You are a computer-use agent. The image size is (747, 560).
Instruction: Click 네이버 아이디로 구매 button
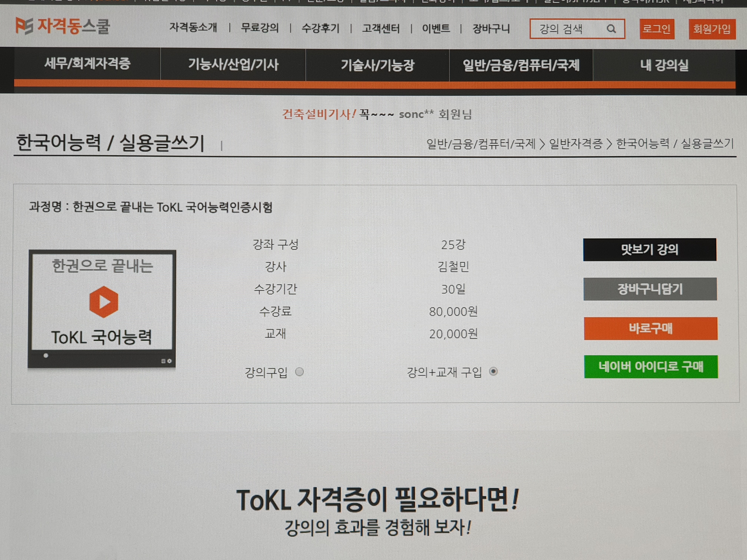[651, 367]
